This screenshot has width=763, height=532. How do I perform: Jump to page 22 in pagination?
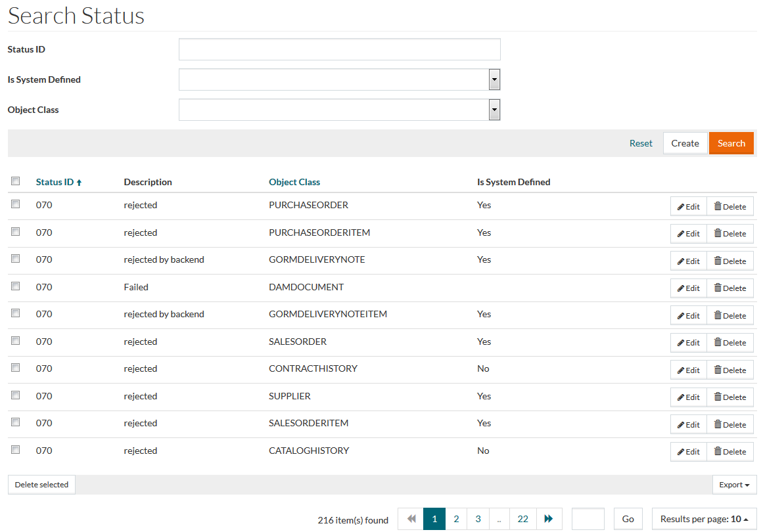(x=522, y=519)
